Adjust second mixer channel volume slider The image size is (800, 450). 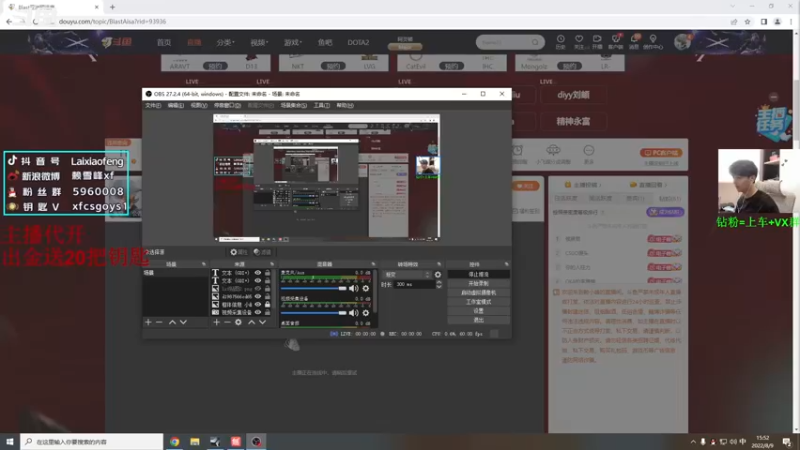(x=313, y=313)
